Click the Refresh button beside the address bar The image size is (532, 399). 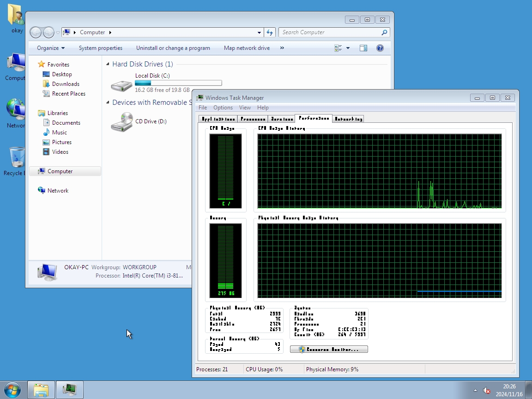click(270, 32)
